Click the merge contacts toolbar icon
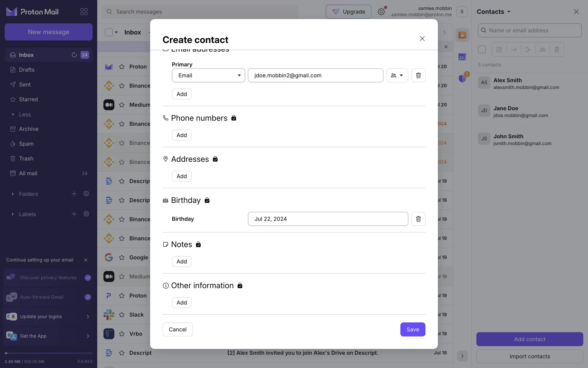The height and width of the screenshot is (368, 588). click(x=528, y=50)
